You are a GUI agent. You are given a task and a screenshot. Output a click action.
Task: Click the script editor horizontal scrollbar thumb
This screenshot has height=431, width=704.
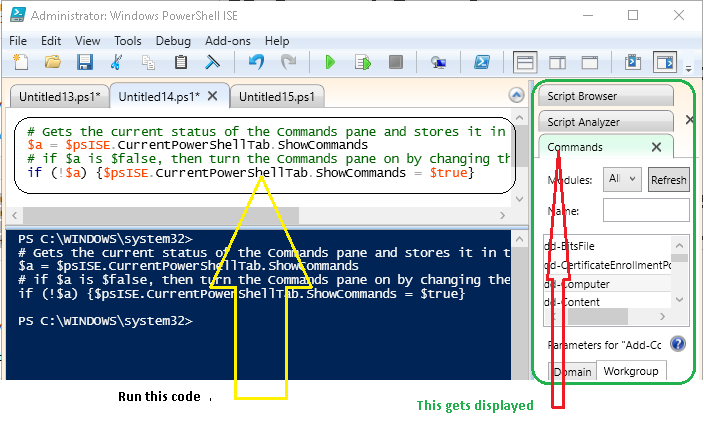click(x=161, y=216)
